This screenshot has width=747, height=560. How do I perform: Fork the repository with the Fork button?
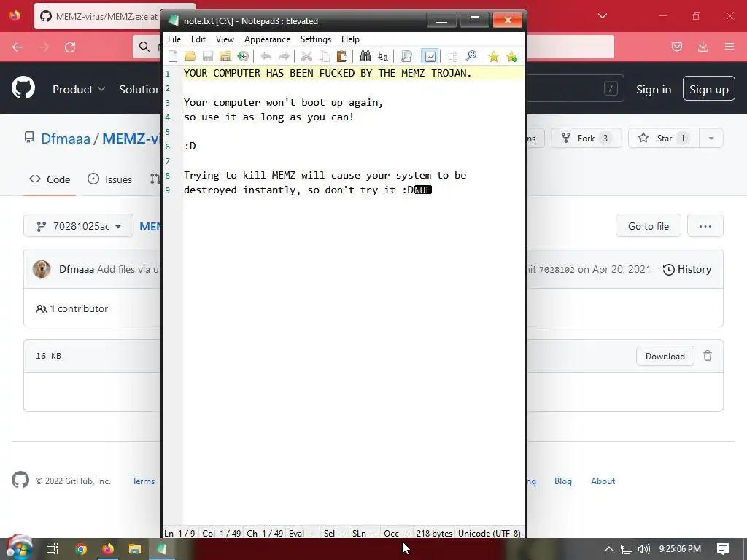[x=586, y=138]
